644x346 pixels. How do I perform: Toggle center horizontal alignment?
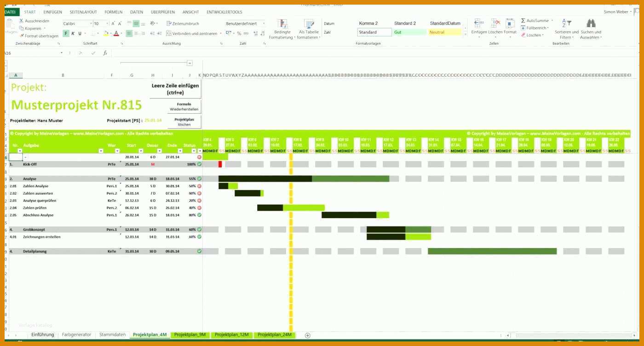click(x=136, y=34)
